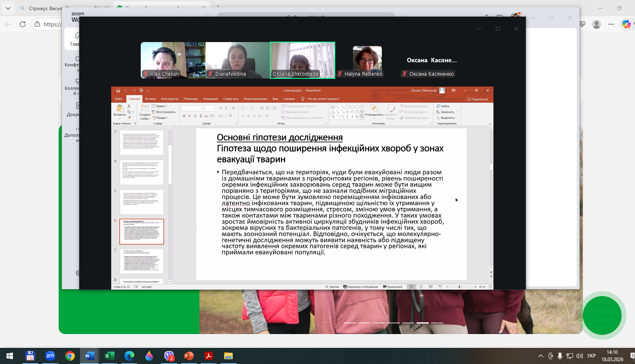Click the Paste (Вставить) clipboard icon
Screen dimensions: 635x364
[120, 108]
